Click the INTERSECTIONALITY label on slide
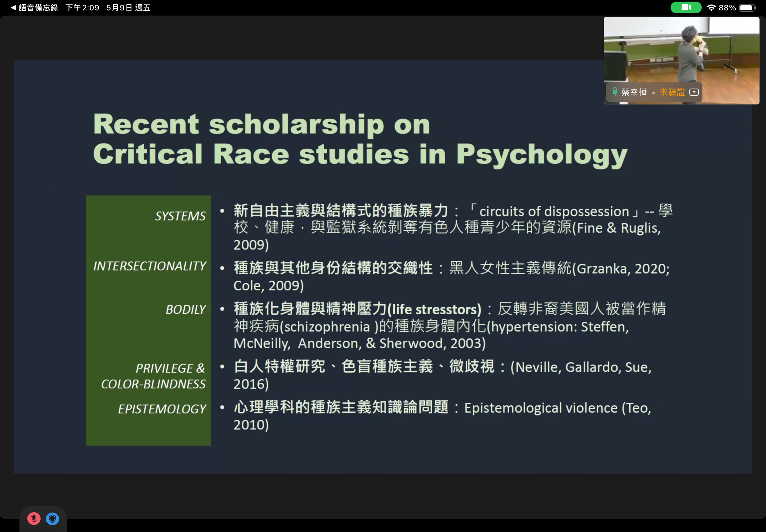 149,266
